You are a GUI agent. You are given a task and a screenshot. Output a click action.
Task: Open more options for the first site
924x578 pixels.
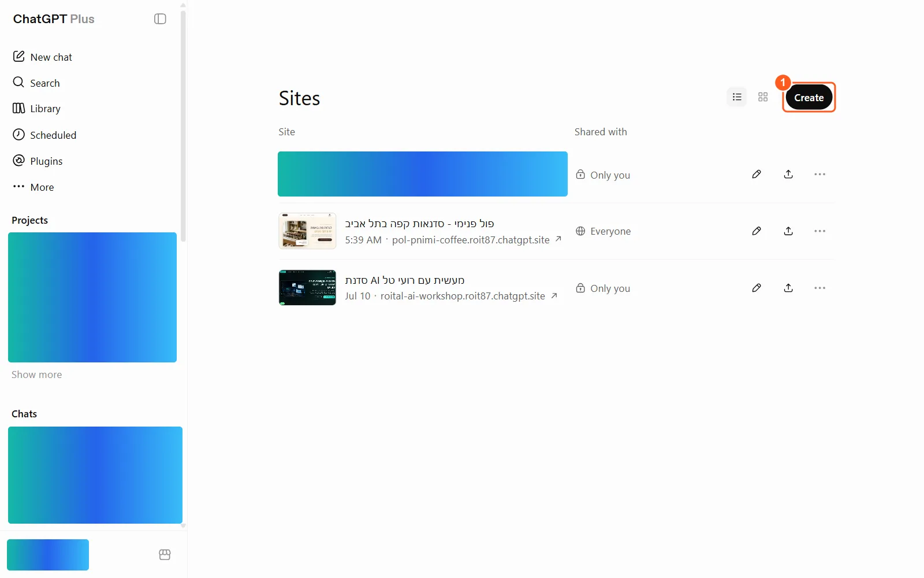(x=819, y=175)
